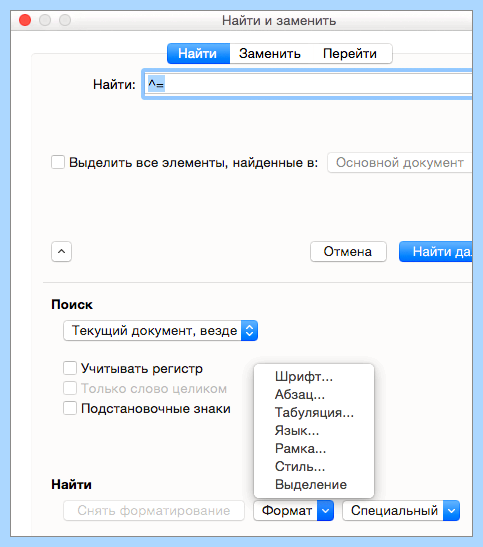Toggle Только слово целиком checkbox

70,388
